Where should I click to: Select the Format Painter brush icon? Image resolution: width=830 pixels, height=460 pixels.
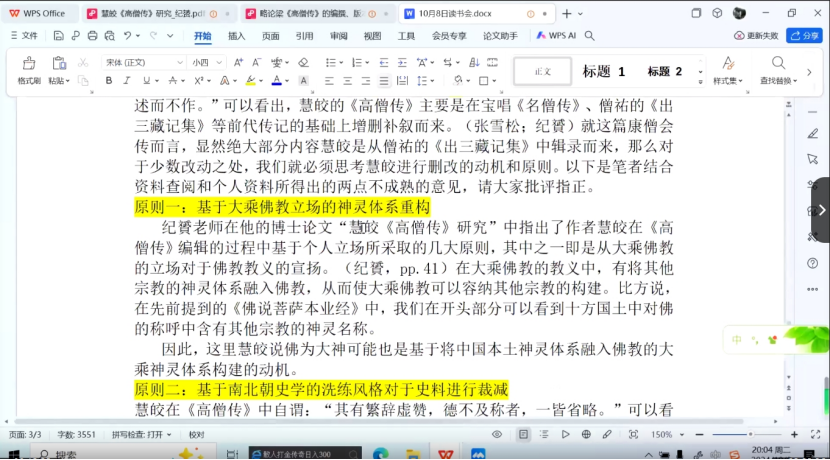(29, 64)
